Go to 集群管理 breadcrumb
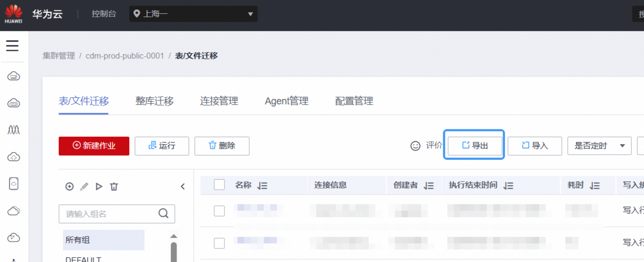The image size is (644, 262). [59, 56]
